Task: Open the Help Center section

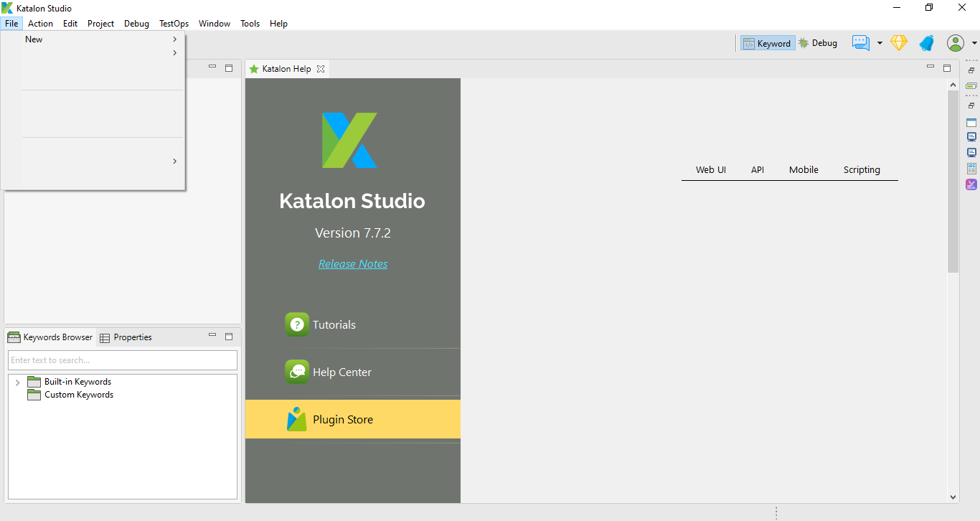Action: click(x=352, y=372)
